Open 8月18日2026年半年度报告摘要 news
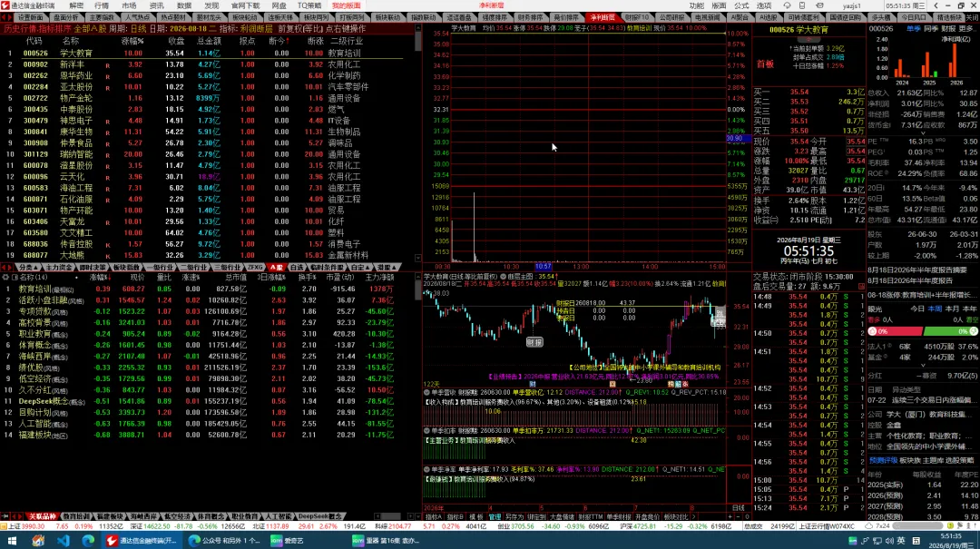This screenshot has width=980, height=549. pyautogui.click(x=917, y=270)
